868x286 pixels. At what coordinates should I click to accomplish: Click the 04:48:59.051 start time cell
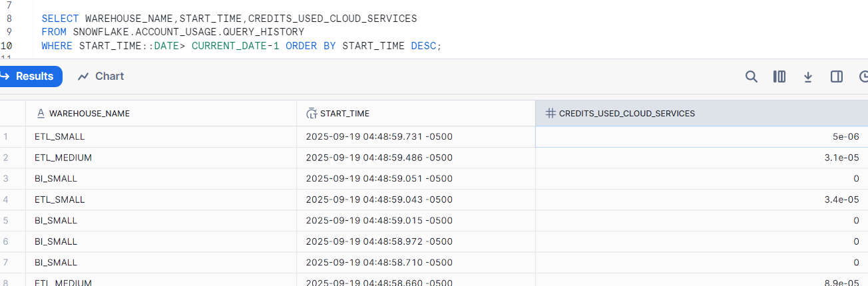[416, 178]
